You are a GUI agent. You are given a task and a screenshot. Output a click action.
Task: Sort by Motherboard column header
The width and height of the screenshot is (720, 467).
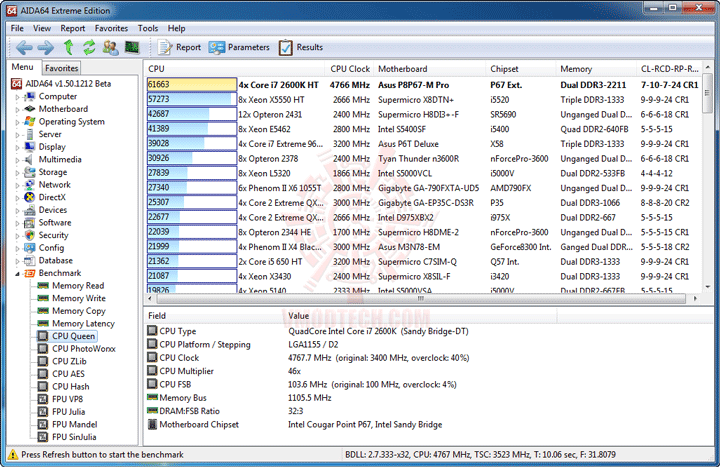point(429,69)
